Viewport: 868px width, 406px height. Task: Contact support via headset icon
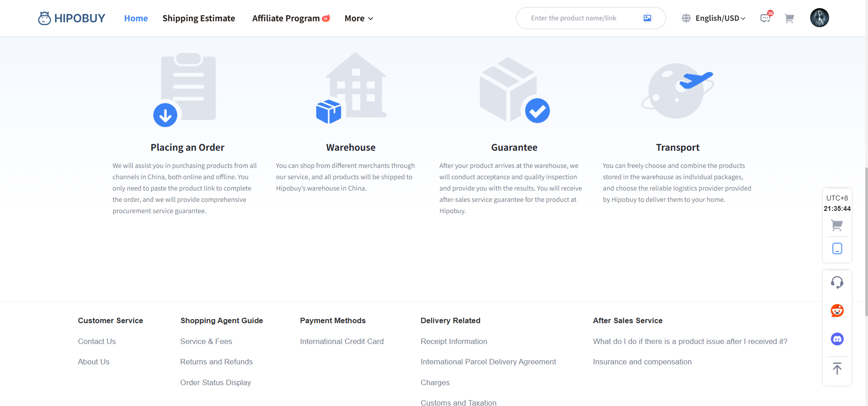pos(837,282)
